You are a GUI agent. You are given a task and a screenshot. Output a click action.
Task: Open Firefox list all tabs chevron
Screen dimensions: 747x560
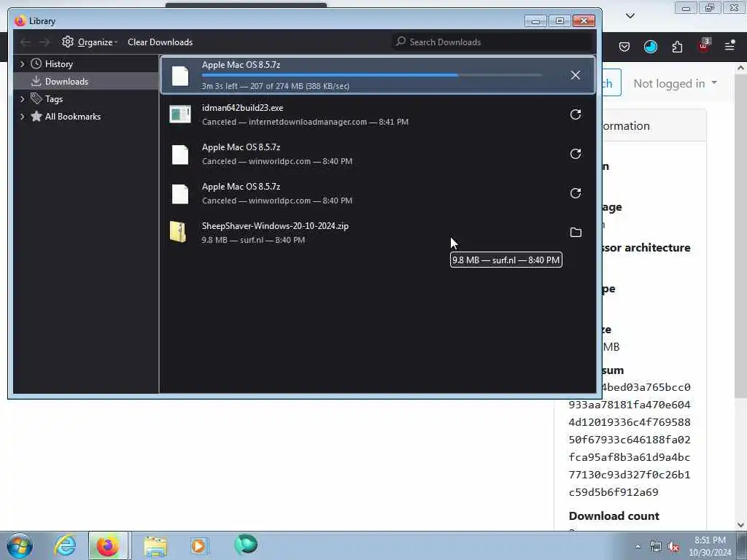pos(630,16)
